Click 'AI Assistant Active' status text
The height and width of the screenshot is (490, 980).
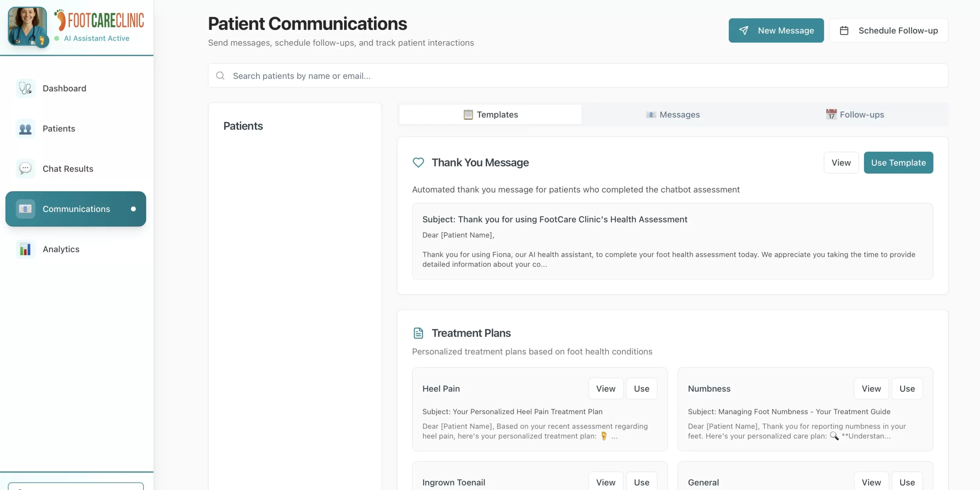(96, 38)
